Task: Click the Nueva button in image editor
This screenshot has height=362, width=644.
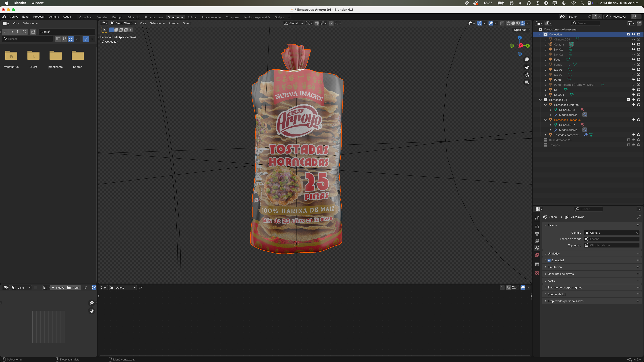Action: pyautogui.click(x=58, y=288)
